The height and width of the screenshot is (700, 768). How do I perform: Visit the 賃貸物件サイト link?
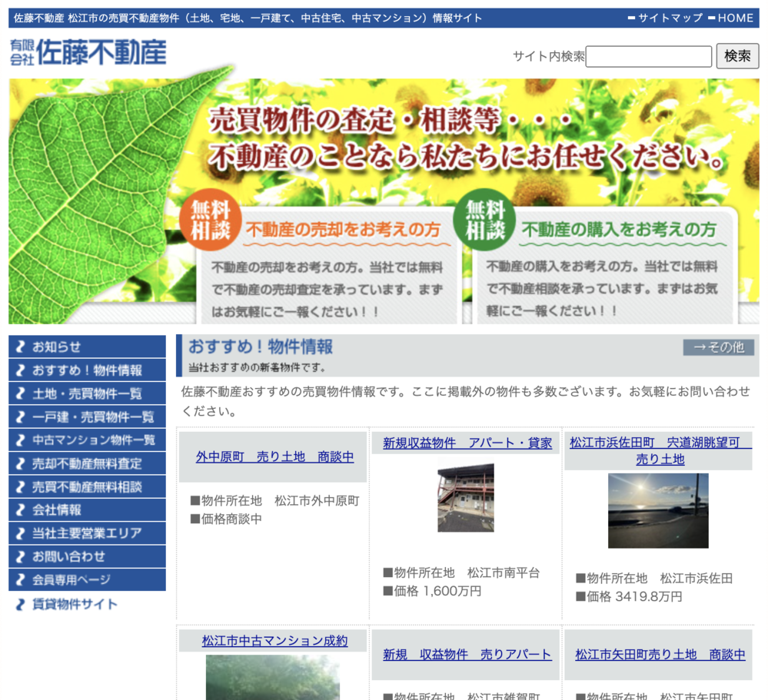pyautogui.click(x=75, y=604)
